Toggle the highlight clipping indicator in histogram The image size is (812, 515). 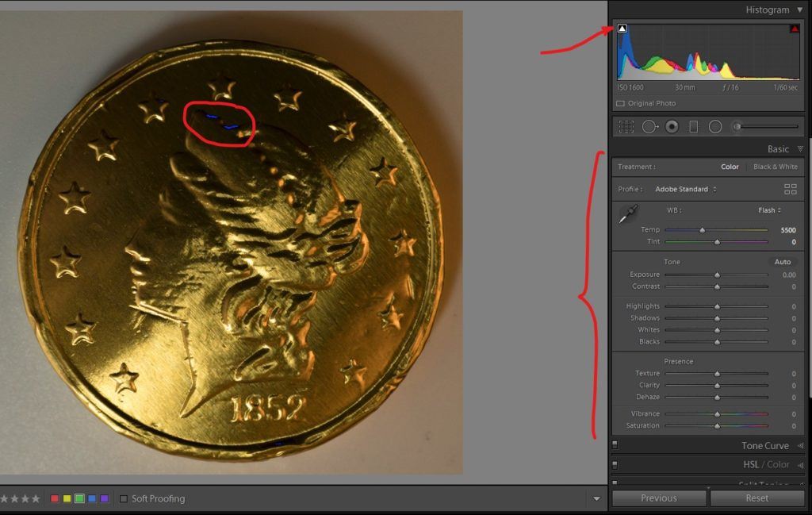pyautogui.click(x=794, y=29)
